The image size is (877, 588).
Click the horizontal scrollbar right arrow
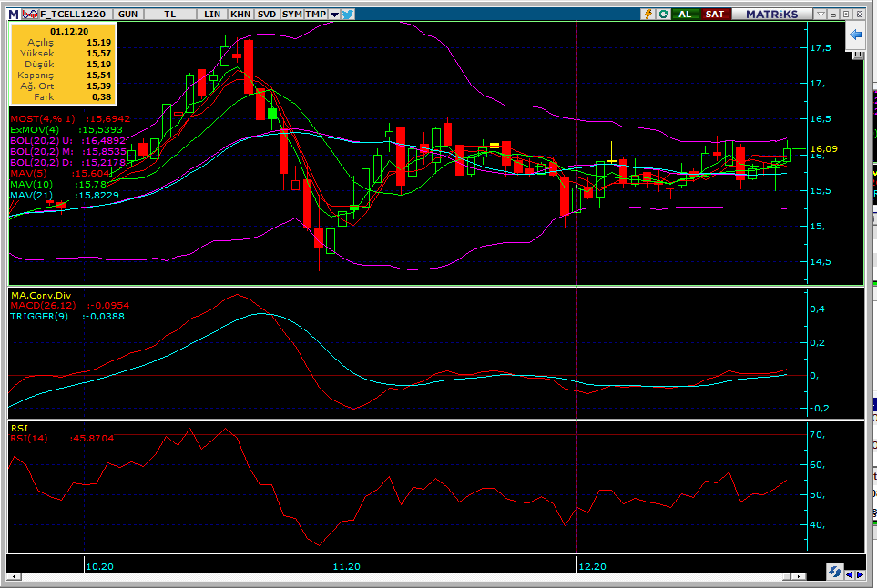[x=799, y=576]
